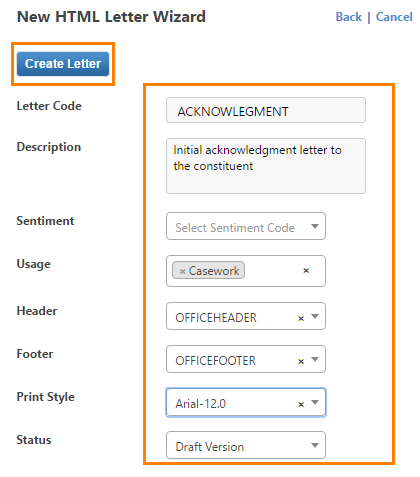This screenshot has height=477, width=420.
Task: Select the OFFICEFOOTER text in Footer box
Action: click(x=215, y=361)
